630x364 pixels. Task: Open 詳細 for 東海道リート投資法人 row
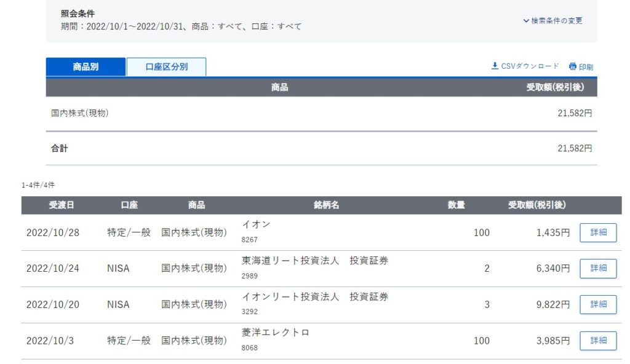597,268
